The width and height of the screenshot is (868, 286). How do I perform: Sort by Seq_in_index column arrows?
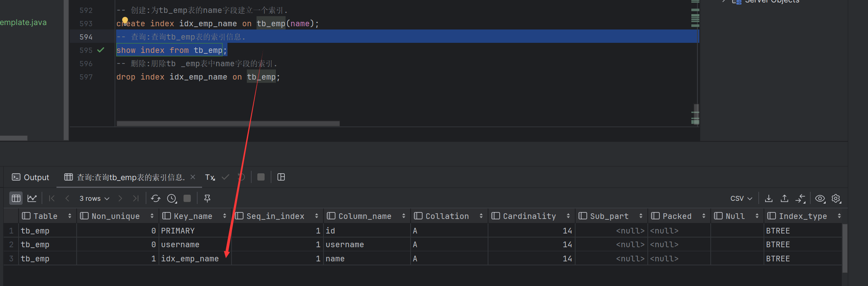click(317, 216)
